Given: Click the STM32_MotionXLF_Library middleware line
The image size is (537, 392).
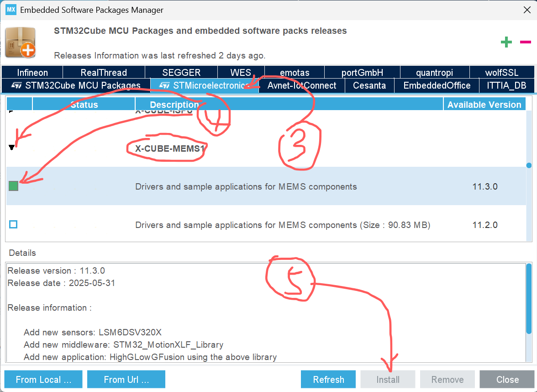Looking at the screenshot, I should 123,344.
